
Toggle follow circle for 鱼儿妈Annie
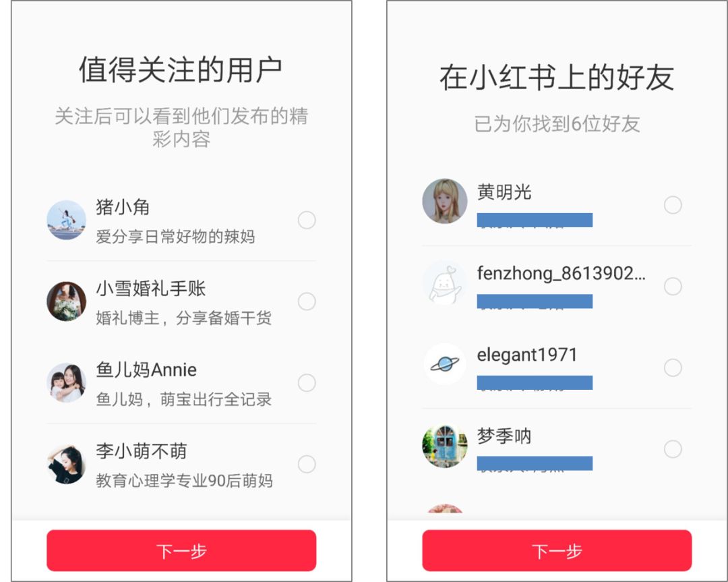pos(307,383)
